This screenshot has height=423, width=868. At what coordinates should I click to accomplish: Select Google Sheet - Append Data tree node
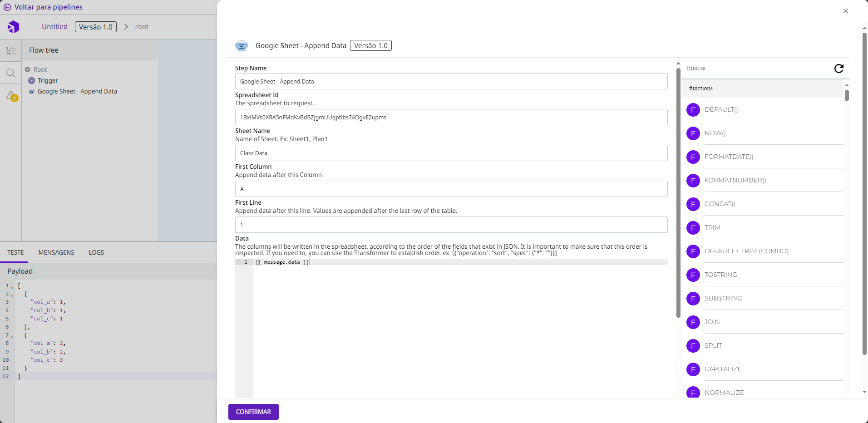(x=77, y=91)
